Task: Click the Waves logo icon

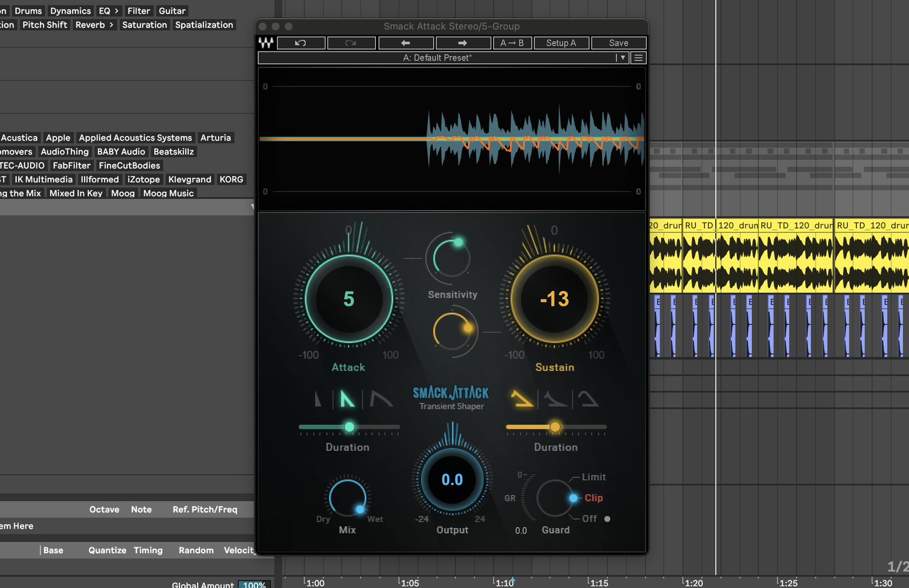Action: [266, 43]
